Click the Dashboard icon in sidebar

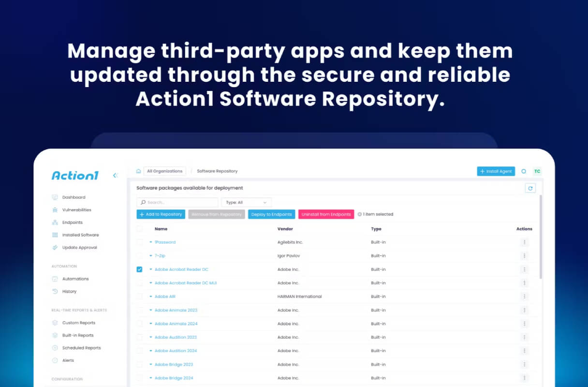click(x=55, y=197)
